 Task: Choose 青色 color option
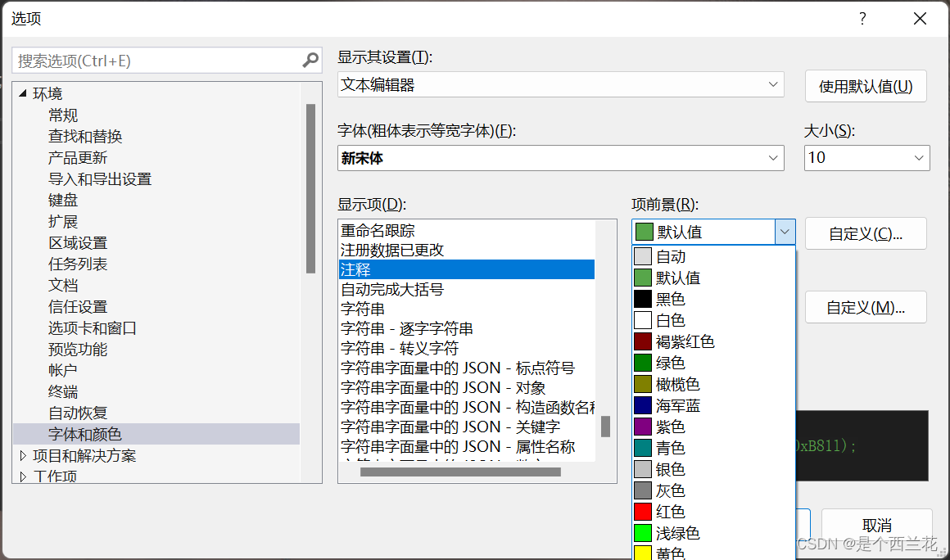(x=713, y=448)
